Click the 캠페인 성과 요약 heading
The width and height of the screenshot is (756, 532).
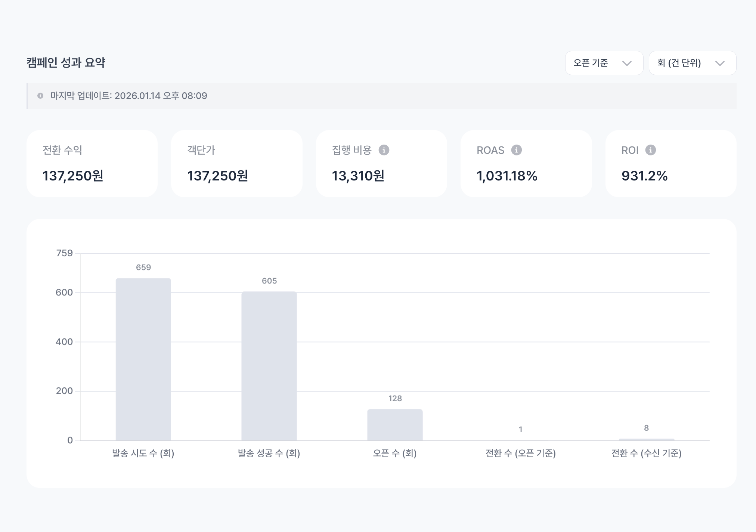66,63
